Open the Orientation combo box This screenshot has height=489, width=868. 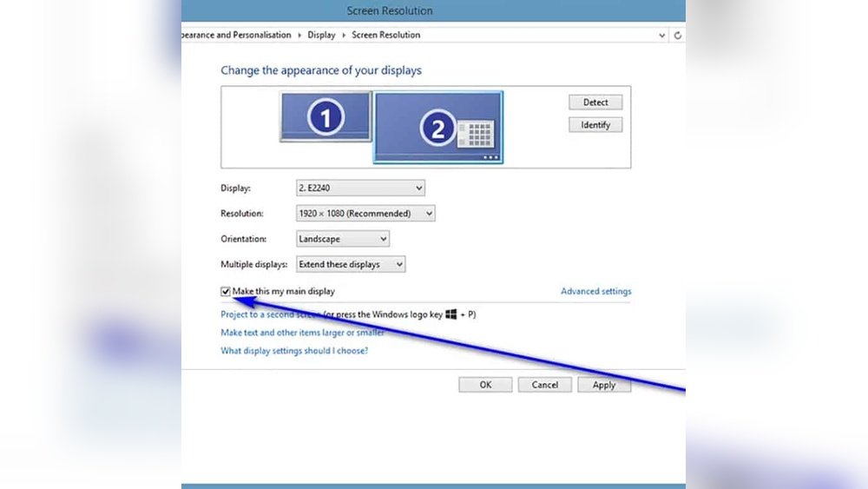343,239
